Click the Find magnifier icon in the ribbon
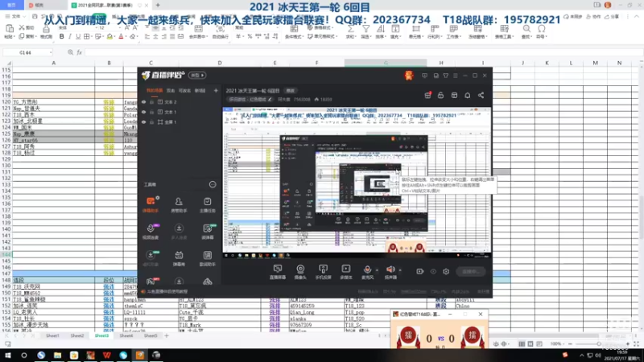 click(x=526, y=29)
